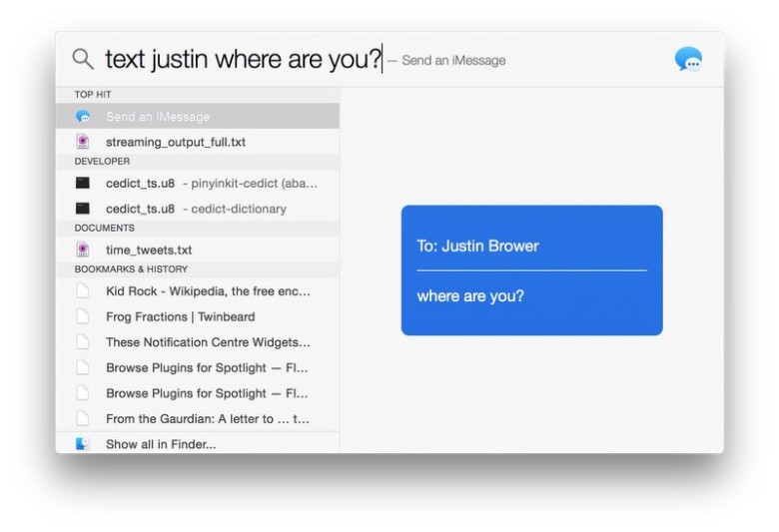Click the time_tweets.txt document icon
Image resolution: width=779 pixels, height=532 pixels.
pos(83,250)
